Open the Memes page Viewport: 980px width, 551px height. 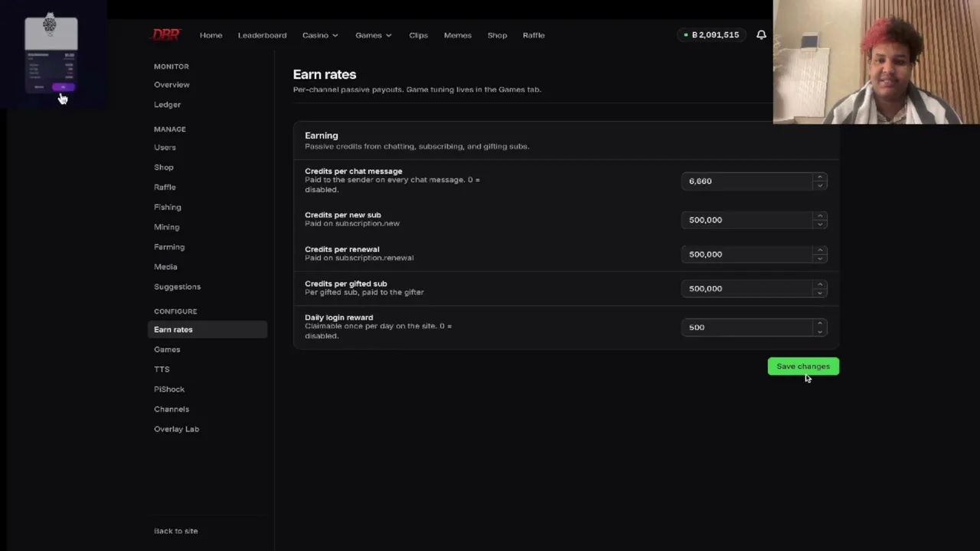(x=457, y=35)
